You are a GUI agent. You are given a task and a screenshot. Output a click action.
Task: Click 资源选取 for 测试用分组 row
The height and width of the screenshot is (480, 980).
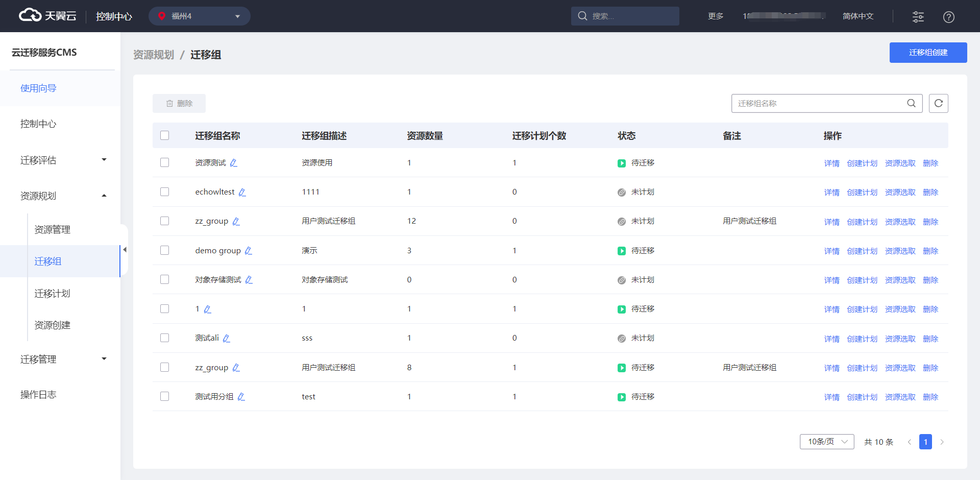pos(900,397)
